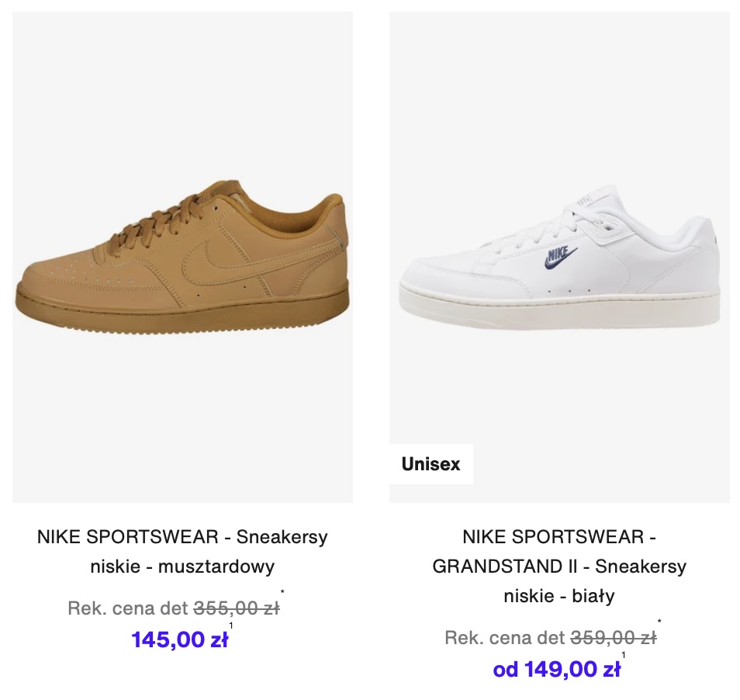Click the crossed-out 359,00 zł recommended price
Screen dimensions: 740x700
[614, 638]
